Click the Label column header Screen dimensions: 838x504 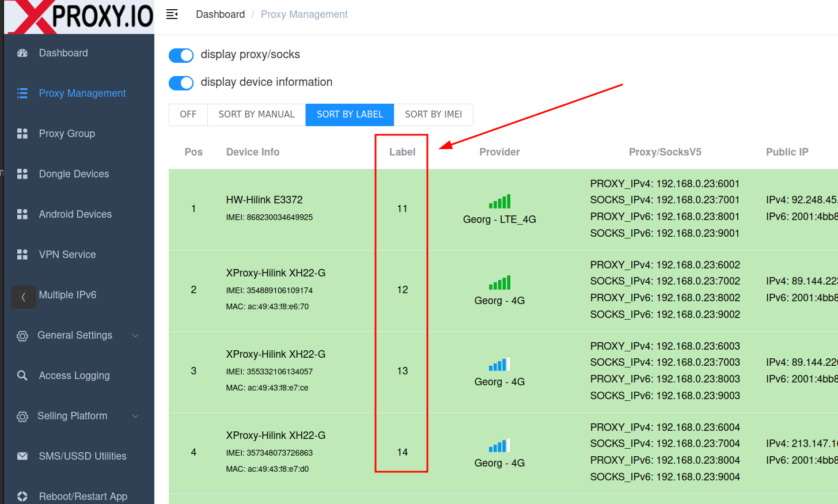(402, 152)
